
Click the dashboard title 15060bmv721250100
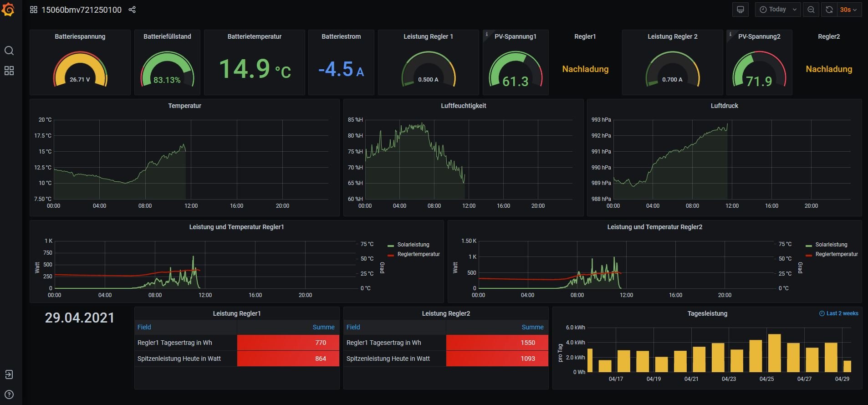click(x=82, y=10)
